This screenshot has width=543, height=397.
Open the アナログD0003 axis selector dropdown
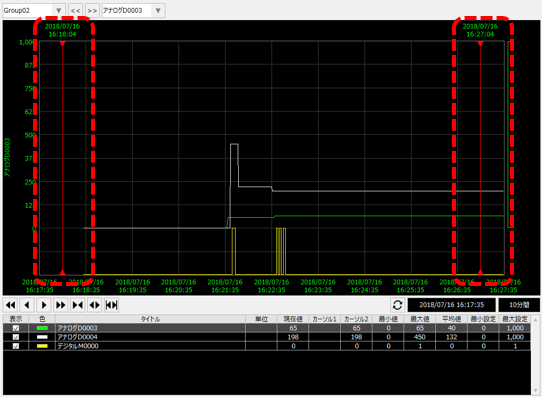[x=133, y=10]
